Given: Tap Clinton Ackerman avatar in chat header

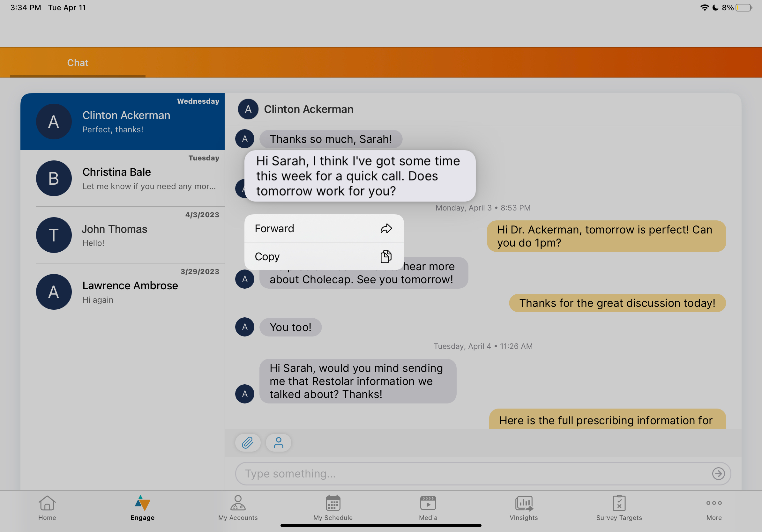Looking at the screenshot, I should (248, 109).
